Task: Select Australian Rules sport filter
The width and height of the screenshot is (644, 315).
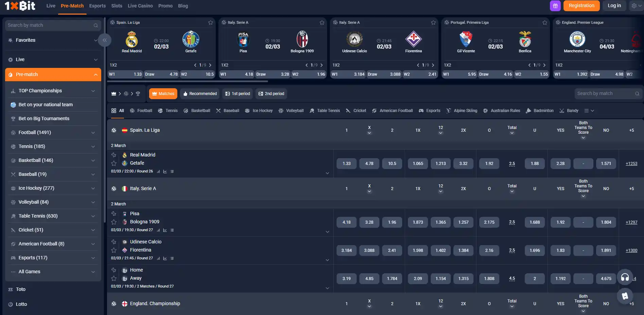Action: [x=502, y=111]
